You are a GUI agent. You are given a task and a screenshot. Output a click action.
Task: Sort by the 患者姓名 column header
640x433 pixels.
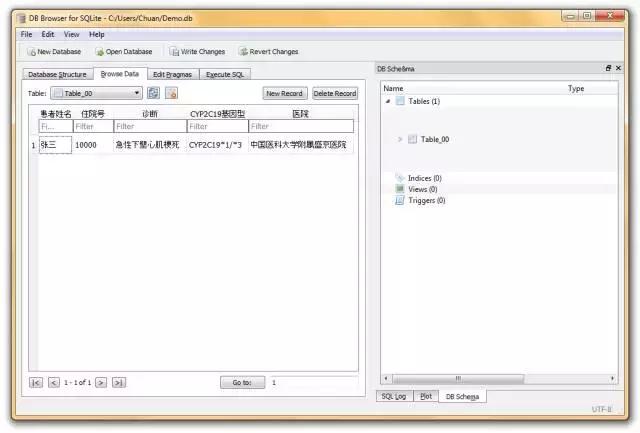click(x=56, y=114)
